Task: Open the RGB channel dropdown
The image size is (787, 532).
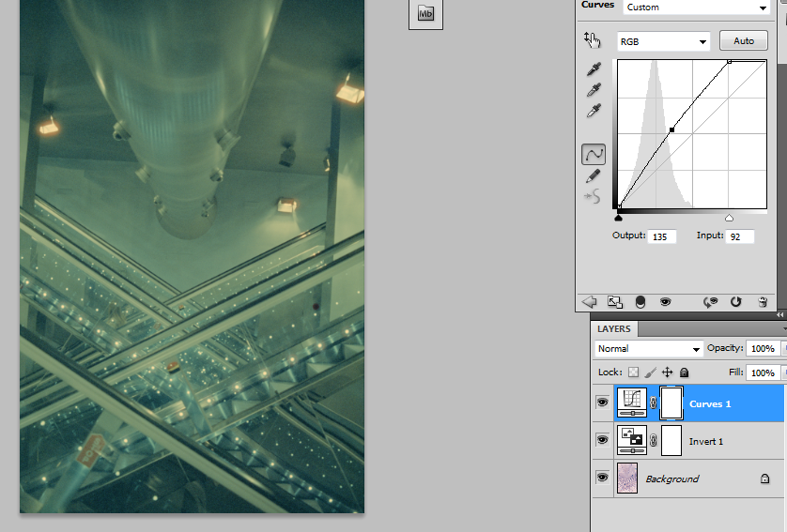Action: [663, 41]
